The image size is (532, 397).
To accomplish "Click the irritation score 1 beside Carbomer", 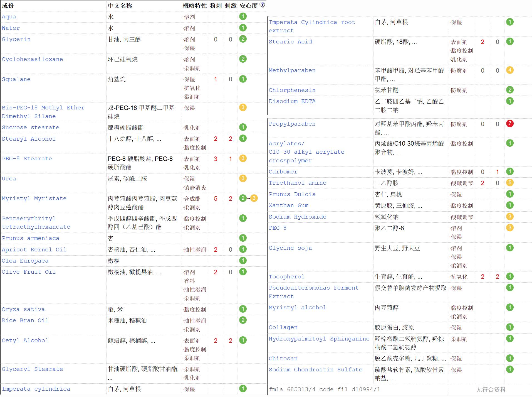I will 497,172.
